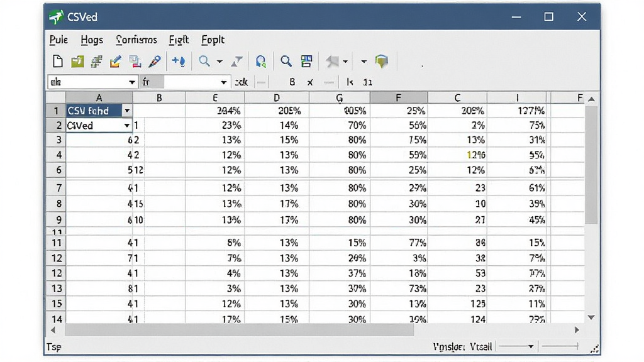Click the light blue magnifier search icon
This screenshot has width=644, height=362.
click(204, 62)
